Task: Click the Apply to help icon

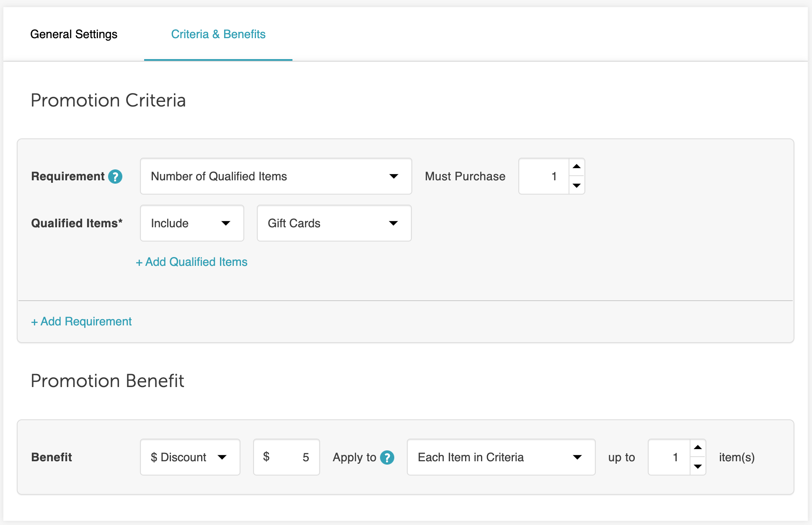Action: pos(387,457)
